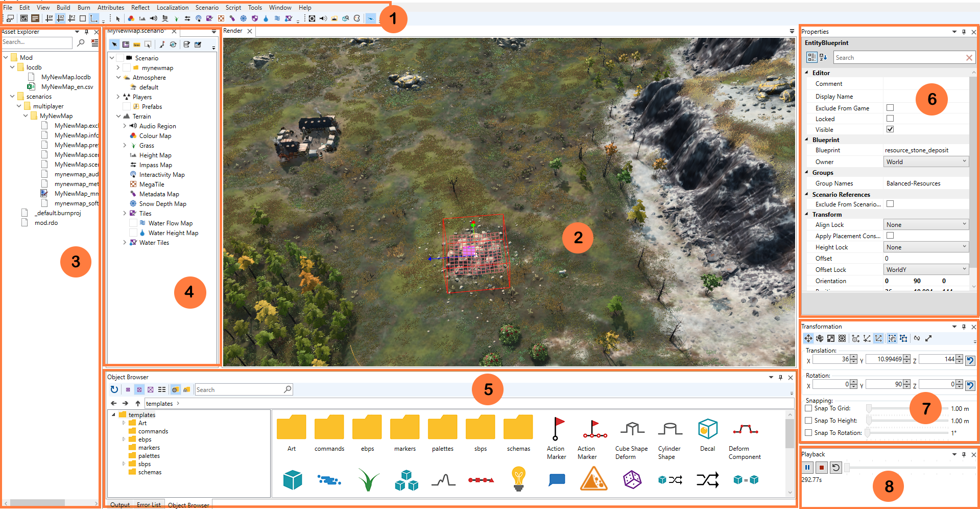Select the XZ axis plane tool
980x509 pixels.
(x=60, y=18)
